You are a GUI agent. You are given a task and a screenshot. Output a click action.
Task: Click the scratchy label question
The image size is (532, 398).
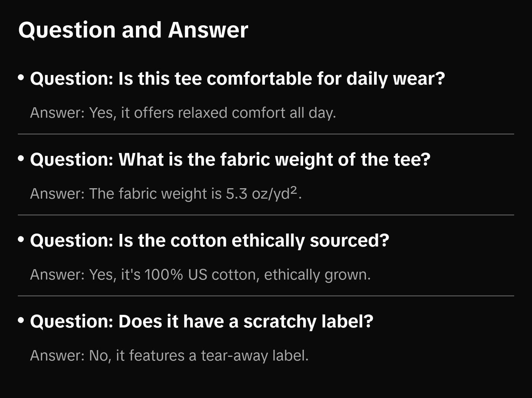click(201, 322)
